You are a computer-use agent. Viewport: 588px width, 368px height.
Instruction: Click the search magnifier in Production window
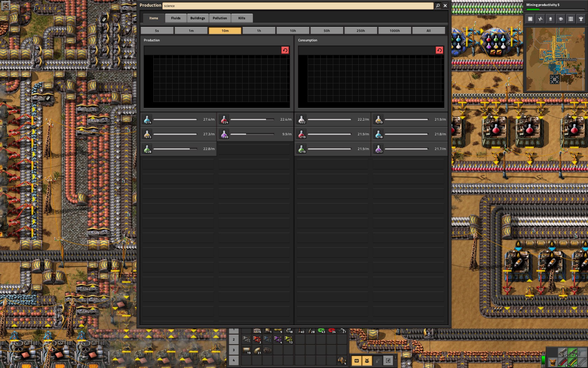(x=437, y=6)
